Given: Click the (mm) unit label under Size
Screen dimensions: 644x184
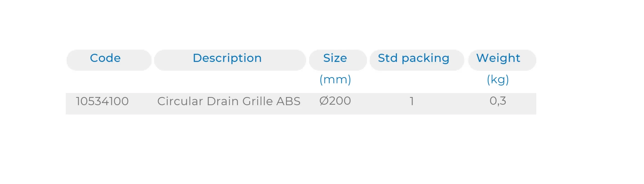Looking at the screenshot, I should (x=335, y=80).
